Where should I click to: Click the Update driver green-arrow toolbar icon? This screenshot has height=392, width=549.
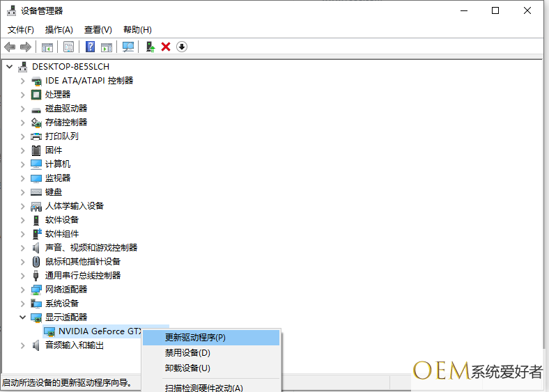[x=150, y=47]
